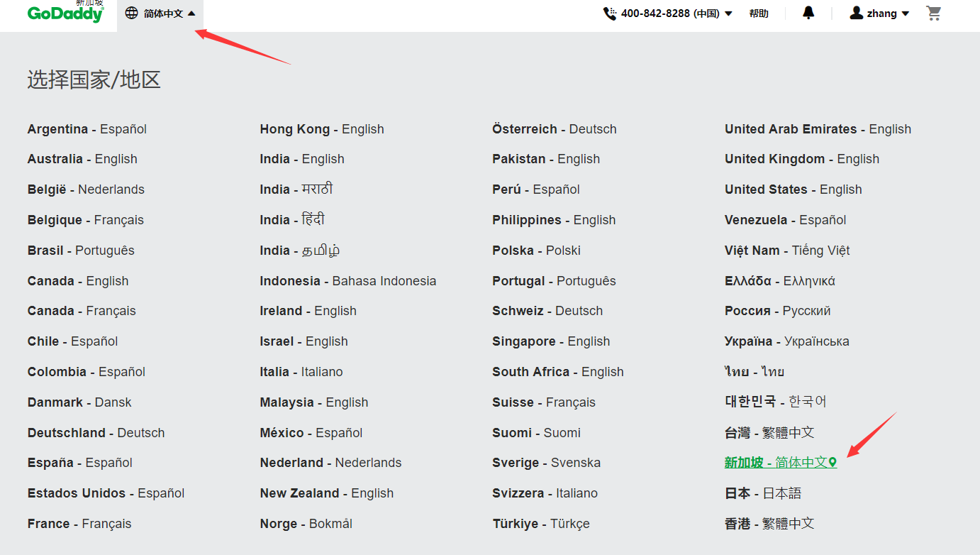This screenshot has height=555, width=980.
Task: Select Estados Unidos - Español
Action: (x=106, y=493)
